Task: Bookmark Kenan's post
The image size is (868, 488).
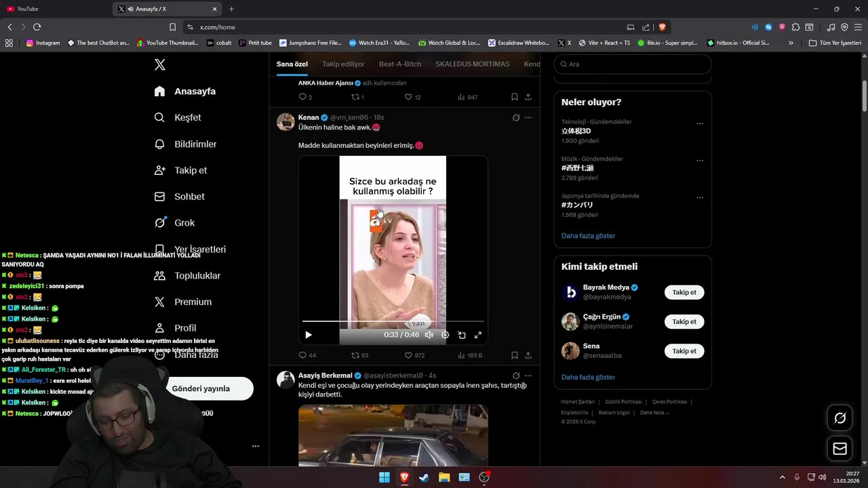Action: click(515, 355)
